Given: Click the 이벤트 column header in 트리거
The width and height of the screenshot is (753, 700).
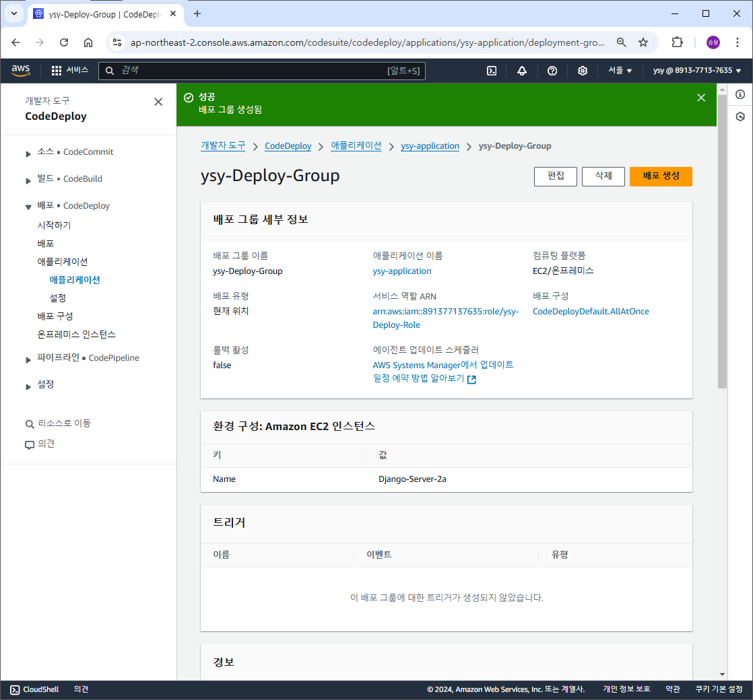Looking at the screenshot, I should click(379, 555).
